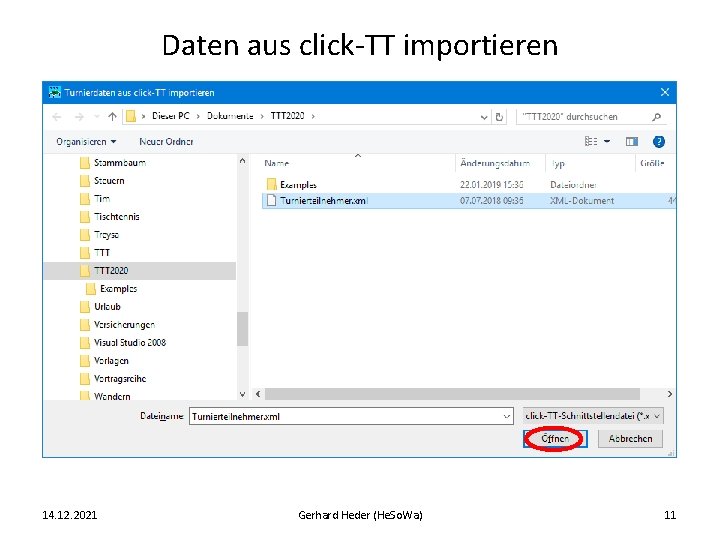The image size is (720, 540).
Task: Click the folder icon in address bar
Action: pyautogui.click(x=131, y=116)
